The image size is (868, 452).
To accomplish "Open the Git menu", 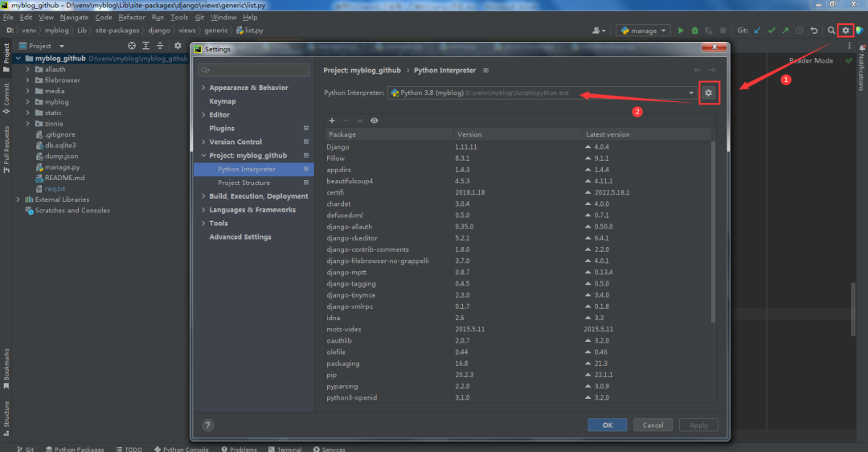I will [200, 17].
